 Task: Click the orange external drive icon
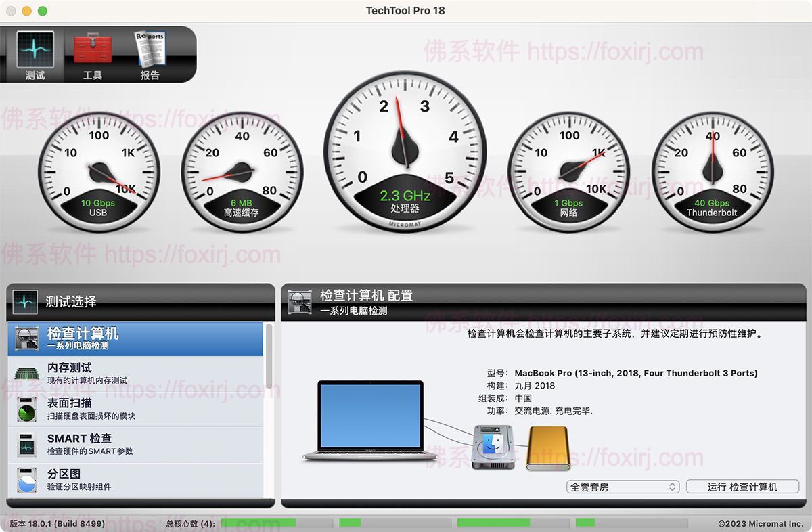[x=548, y=448]
